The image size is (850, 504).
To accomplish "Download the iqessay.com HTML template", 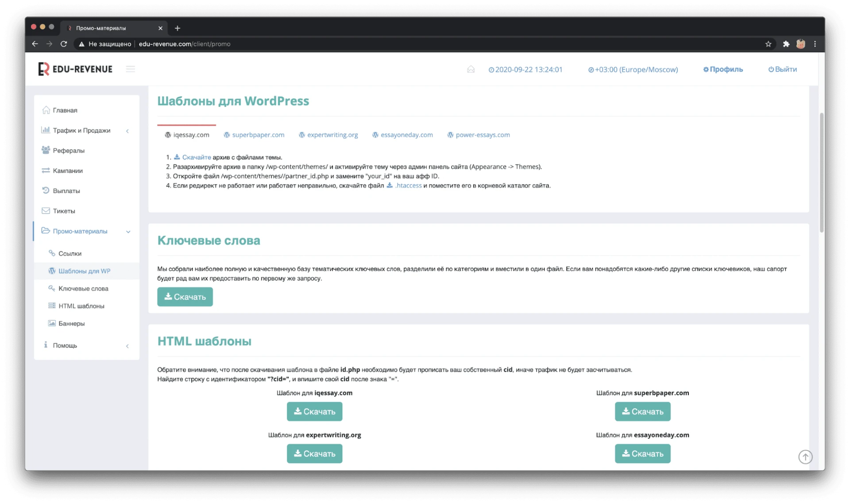I will click(x=314, y=412).
